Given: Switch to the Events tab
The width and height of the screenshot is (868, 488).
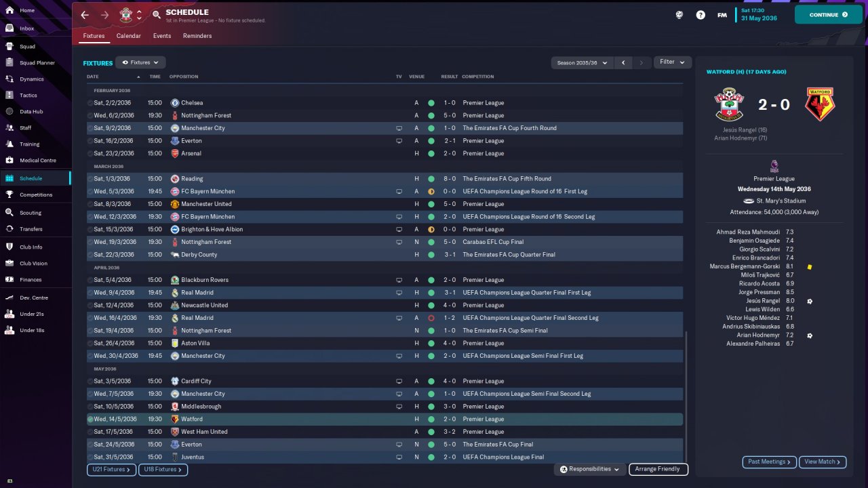Looking at the screenshot, I should pyautogui.click(x=162, y=36).
